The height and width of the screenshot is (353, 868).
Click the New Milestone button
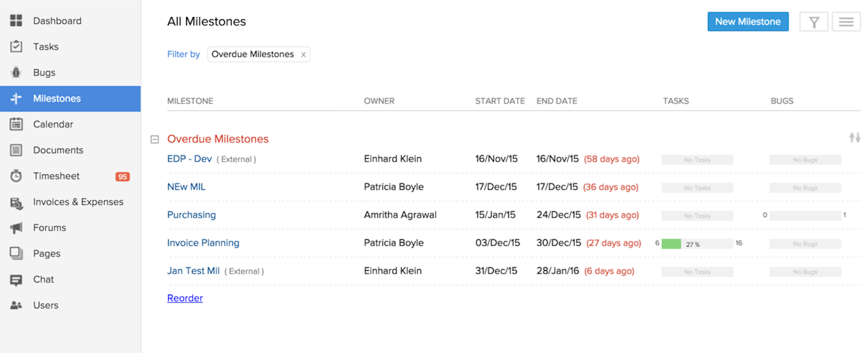pyautogui.click(x=748, y=22)
